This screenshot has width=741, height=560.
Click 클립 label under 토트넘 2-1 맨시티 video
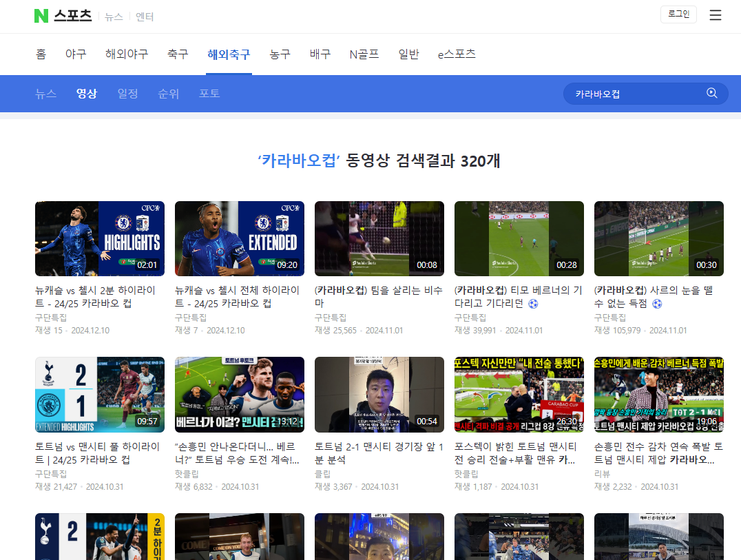pyautogui.click(x=323, y=473)
